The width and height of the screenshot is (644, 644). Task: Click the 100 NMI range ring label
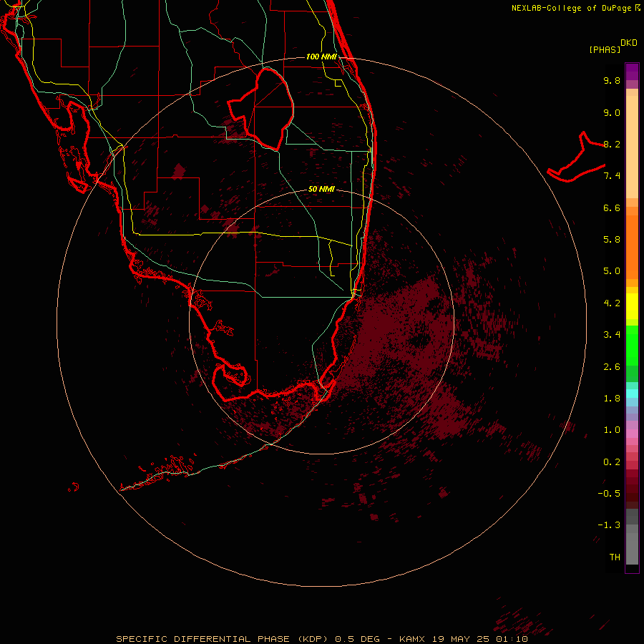pos(321,57)
